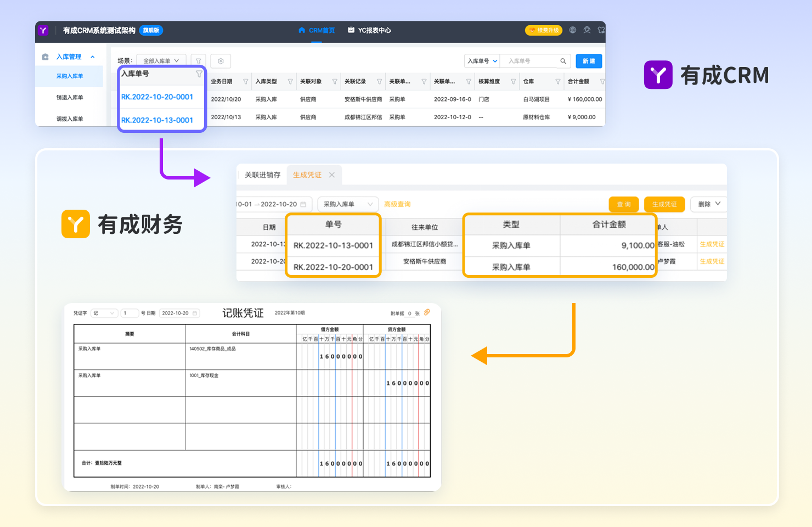This screenshot has width=812, height=527.
Task: Click the ¥9,000.00 amount cell
Action: point(582,117)
